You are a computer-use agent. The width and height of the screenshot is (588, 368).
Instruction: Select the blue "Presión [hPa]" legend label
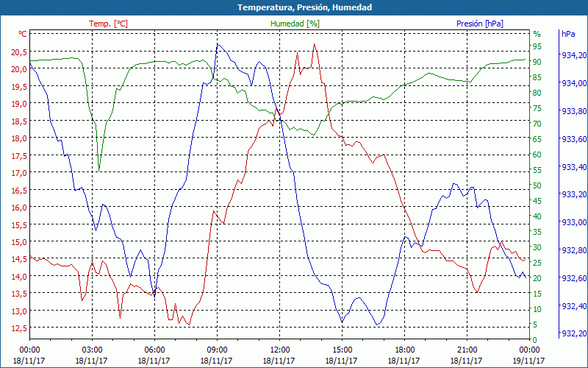pos(480,24)
